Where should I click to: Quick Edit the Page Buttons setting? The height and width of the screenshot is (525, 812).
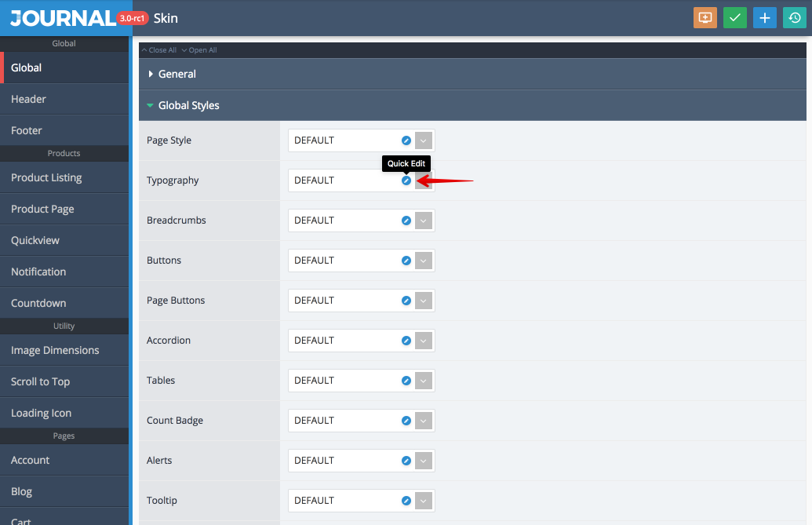pos(406,301)
